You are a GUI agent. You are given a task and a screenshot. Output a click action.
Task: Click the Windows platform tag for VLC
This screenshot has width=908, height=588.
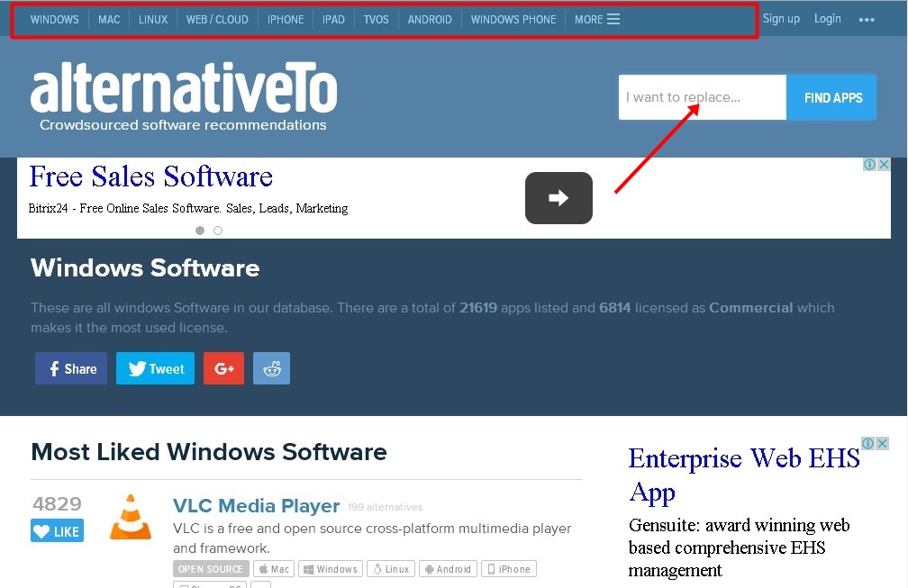point(331,569)
